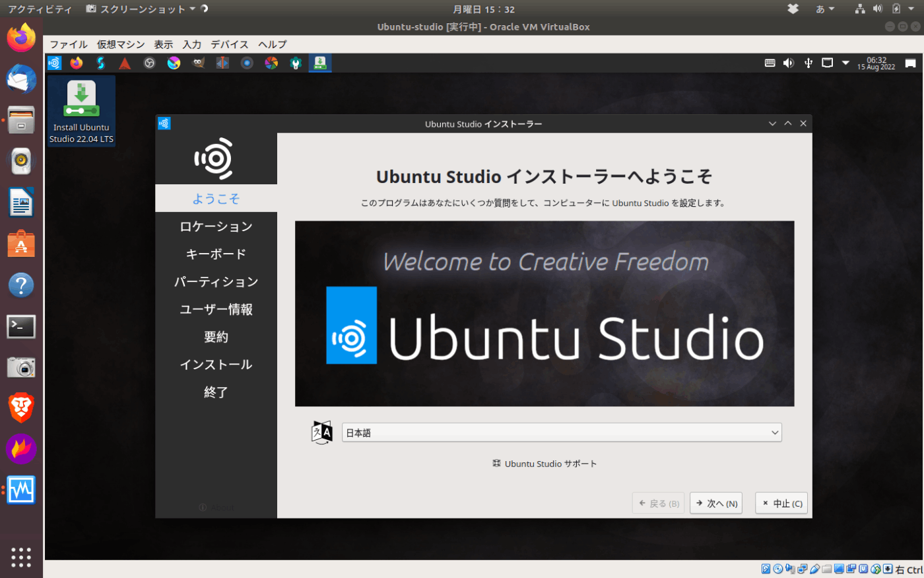The width and height of the screenshot is (924, 578).
Task: Click the Welcome to Creative Freedom banner image
Action: coord(544,314)
